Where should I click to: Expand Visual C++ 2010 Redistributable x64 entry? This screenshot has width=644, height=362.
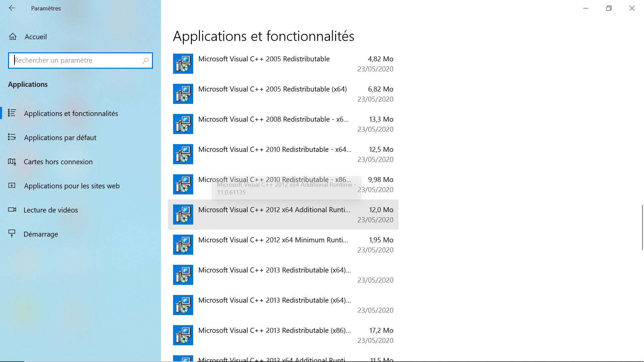click(274, 149)
